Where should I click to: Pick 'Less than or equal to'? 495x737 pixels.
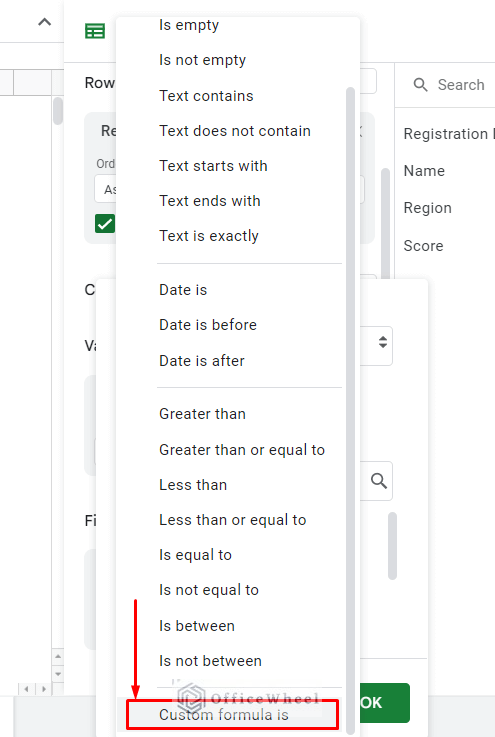pos(231,520)
